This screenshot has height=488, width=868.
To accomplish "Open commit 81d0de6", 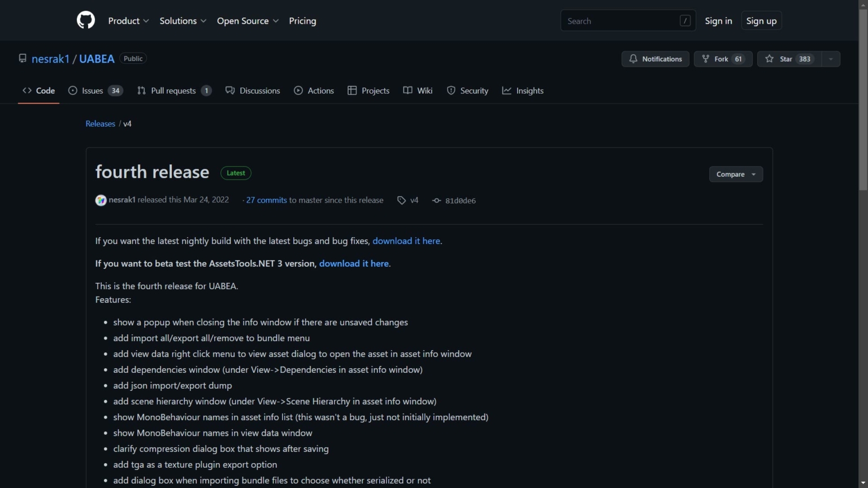I will coord(460,201).
